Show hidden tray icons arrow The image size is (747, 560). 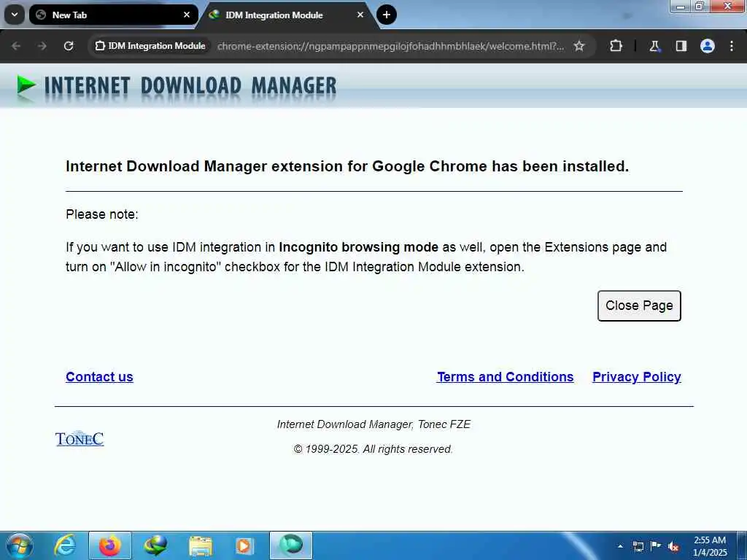pos(620,546)
